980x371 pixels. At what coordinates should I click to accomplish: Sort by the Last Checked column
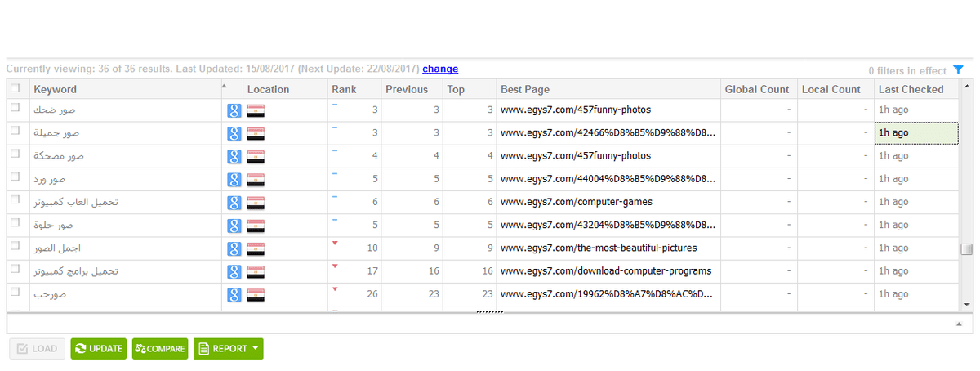pos(911,89)
